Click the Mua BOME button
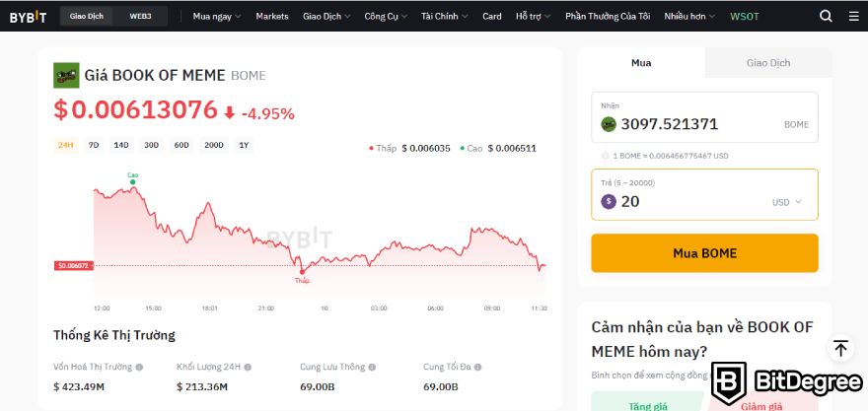This screenshot has width=868, height=411. 704,252
